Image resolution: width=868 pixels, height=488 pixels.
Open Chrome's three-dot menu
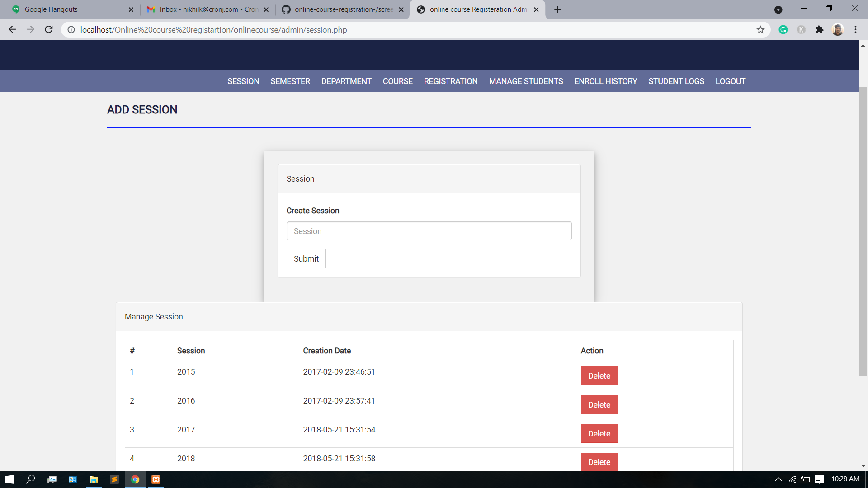click(855, 30)
